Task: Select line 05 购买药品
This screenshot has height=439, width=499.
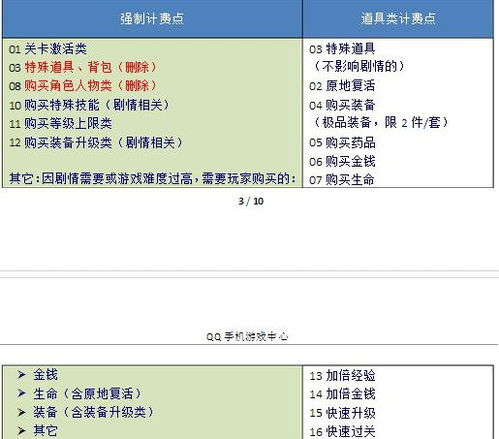Action: coord(342,143)
